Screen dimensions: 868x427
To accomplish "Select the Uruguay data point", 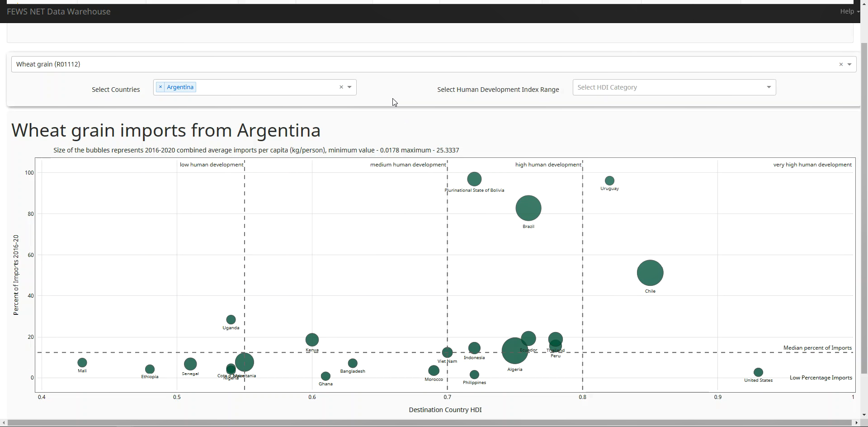I will [x=609, y=180].
